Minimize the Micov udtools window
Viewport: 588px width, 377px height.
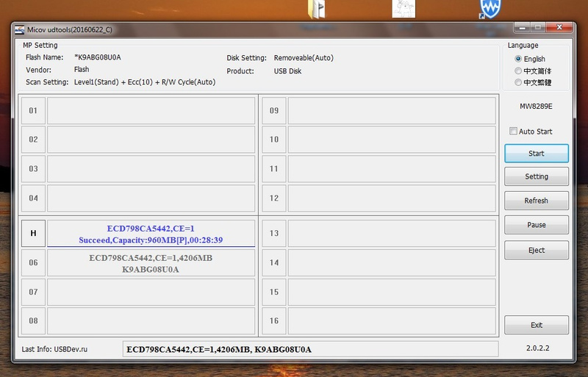coord(522,27)
